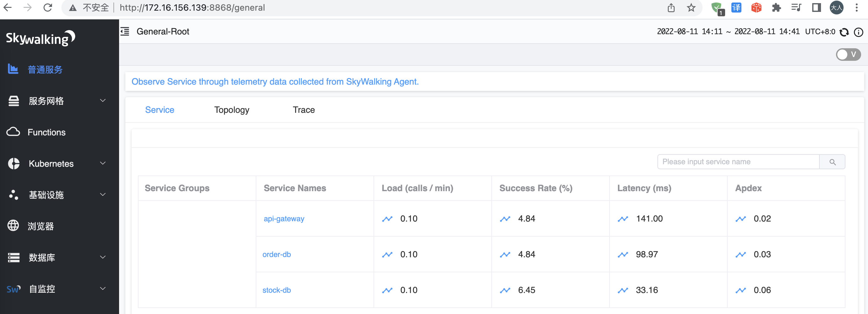Open the Chrome three-dot menu
868x314 pixels.
tap(856, 8)
